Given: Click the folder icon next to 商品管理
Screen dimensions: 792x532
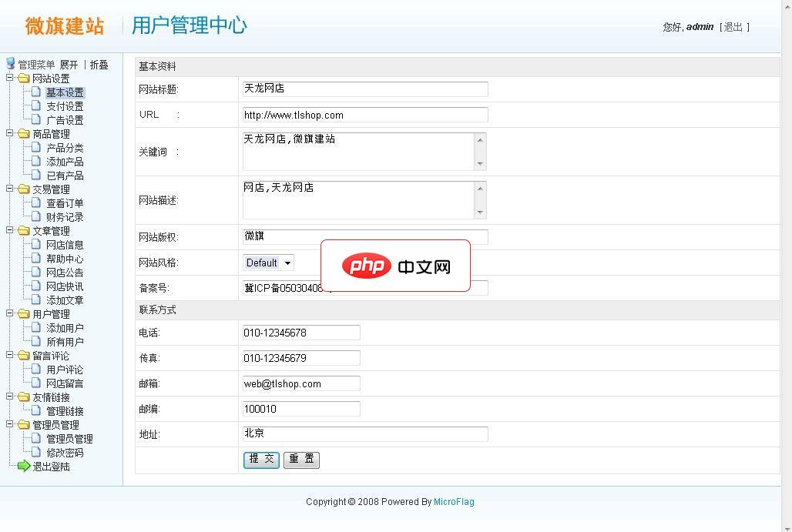Looking at the screenshot, I should point(24,133).
